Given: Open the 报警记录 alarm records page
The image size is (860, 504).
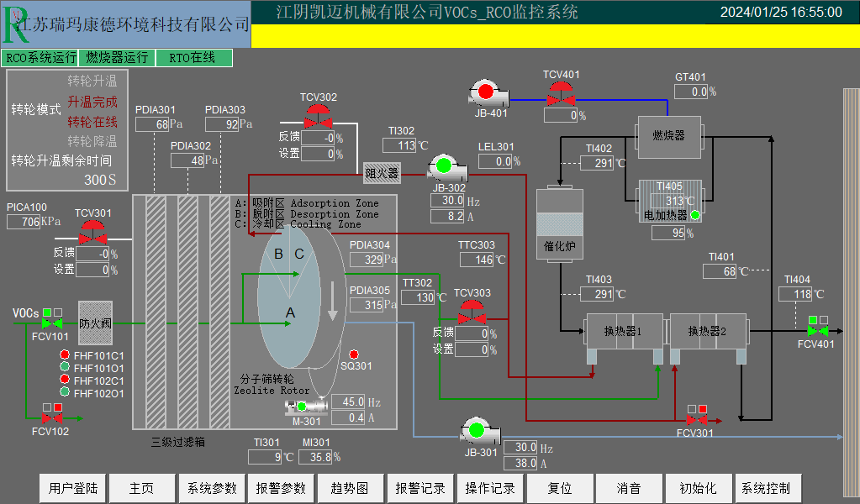Looking at the screenshot, I should tap(420, 488).
